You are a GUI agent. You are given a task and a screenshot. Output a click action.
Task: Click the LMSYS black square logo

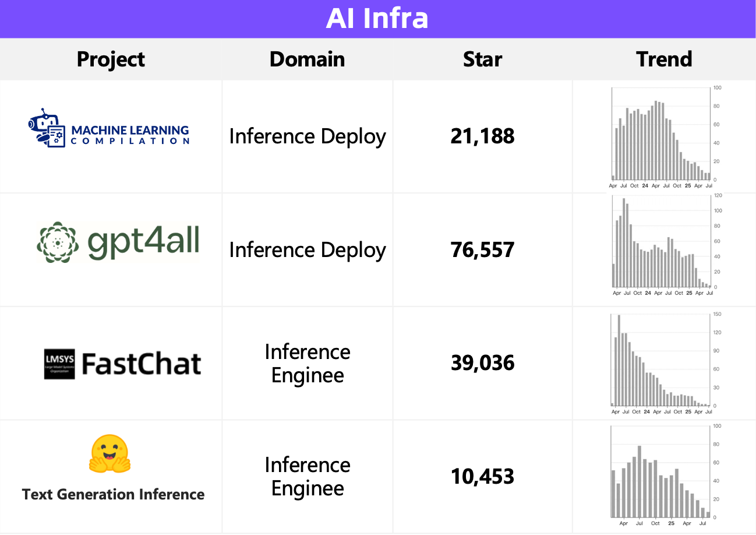tap(59, 364)
